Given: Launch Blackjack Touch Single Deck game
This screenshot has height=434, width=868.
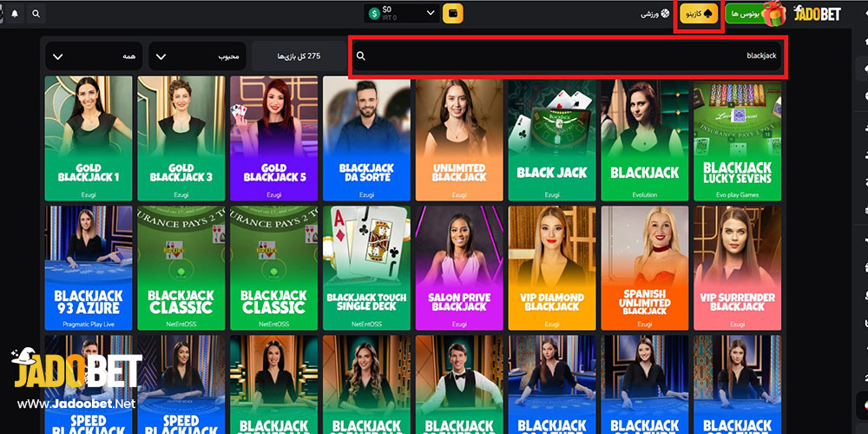Looking at the screenshot, I should (366, 268).
